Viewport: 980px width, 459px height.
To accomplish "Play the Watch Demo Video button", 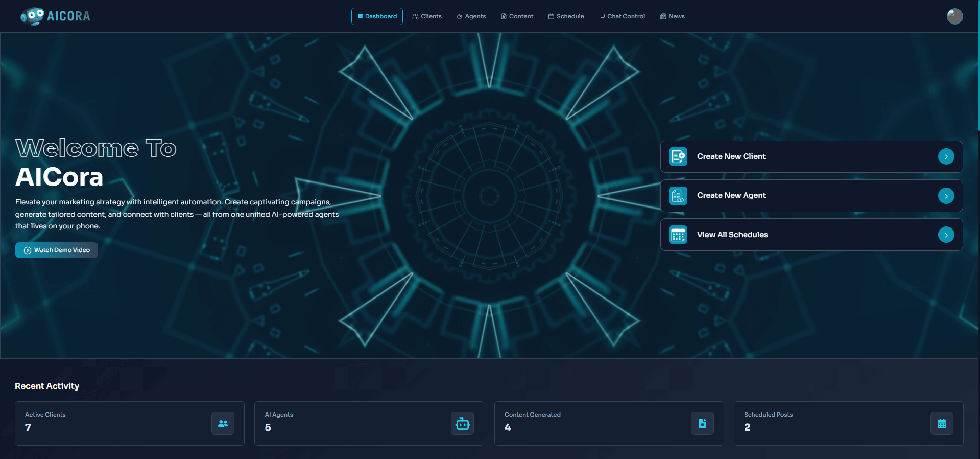I will [57, 250].
